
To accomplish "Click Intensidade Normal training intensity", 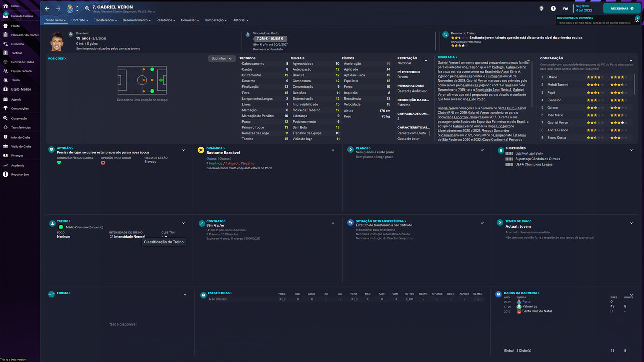I will tap(129, 236).
